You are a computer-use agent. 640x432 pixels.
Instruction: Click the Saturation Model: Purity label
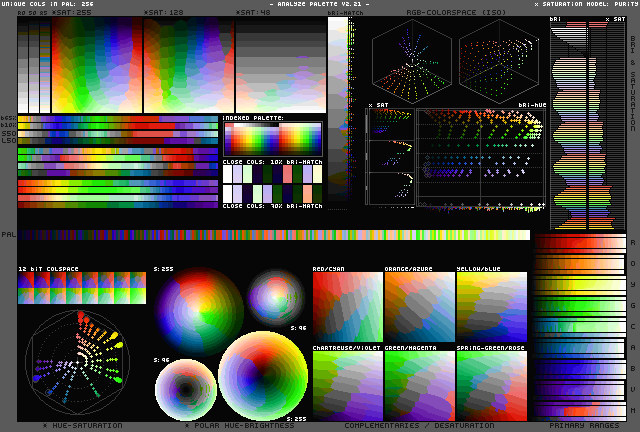[587, 5]
